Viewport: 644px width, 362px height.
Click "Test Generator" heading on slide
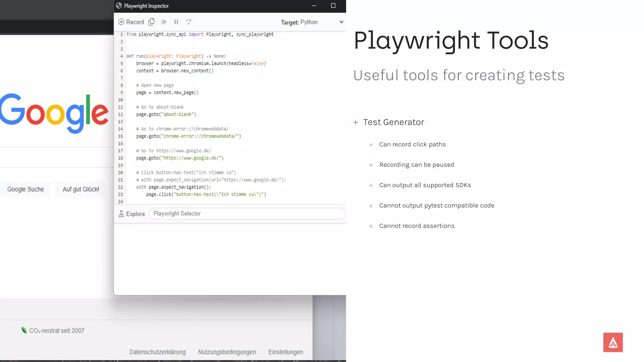click(x=394, y=122)
